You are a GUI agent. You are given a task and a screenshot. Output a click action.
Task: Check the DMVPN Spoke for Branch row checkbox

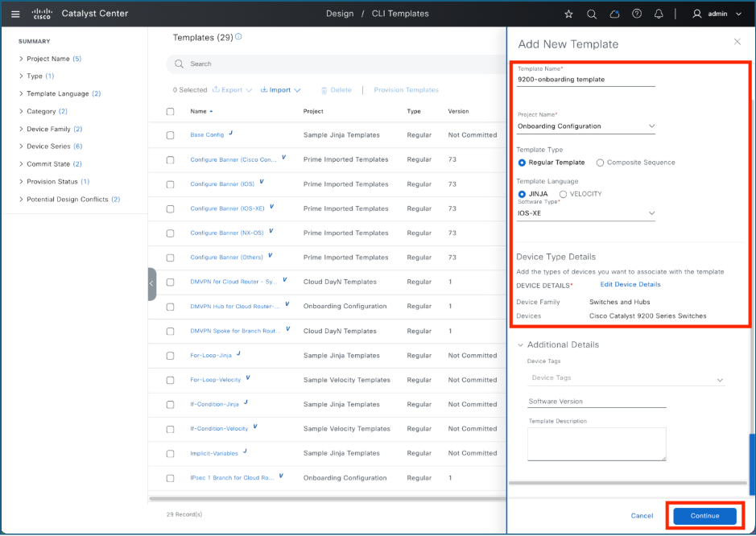point(170,331)
